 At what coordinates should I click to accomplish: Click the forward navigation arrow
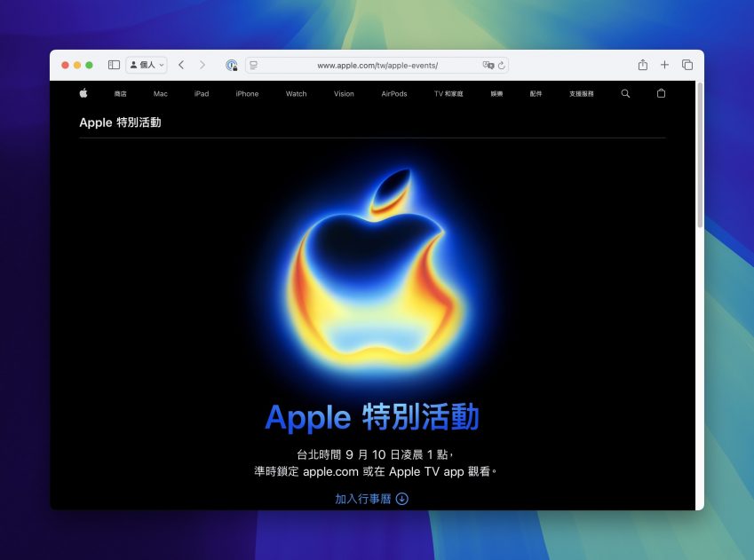(202, 65)
